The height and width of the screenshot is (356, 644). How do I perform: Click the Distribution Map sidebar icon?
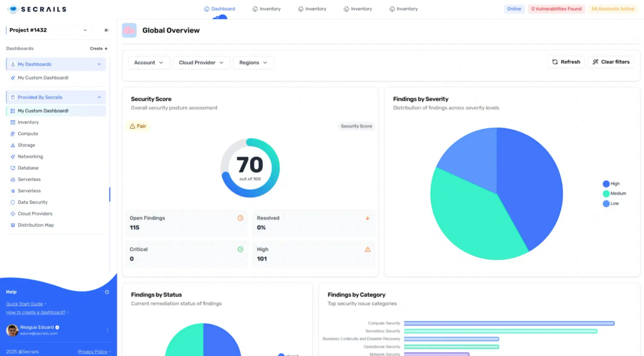(13, 225)
